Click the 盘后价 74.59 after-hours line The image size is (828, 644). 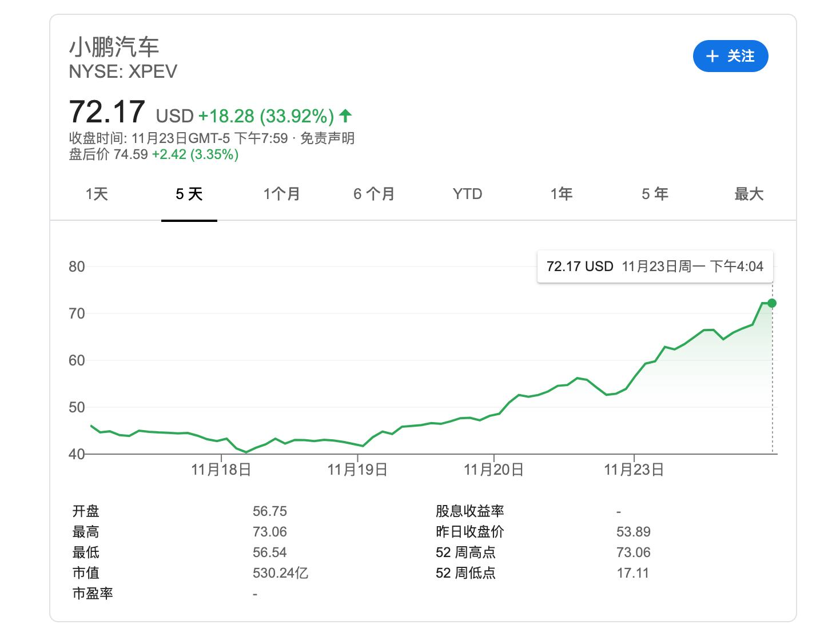coord(154,154)
